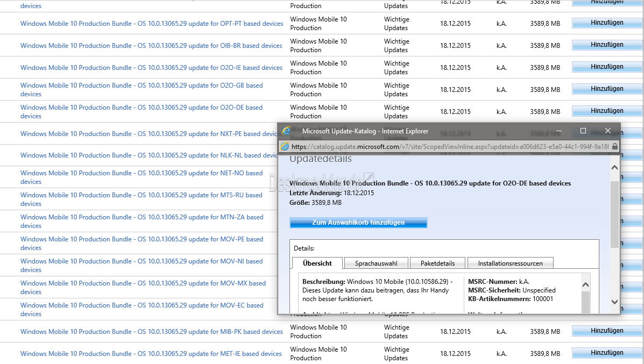The image size is (644, 364).
Task: Click Hinzufügen in the O2O-GB row
Action: coord(607,89)
